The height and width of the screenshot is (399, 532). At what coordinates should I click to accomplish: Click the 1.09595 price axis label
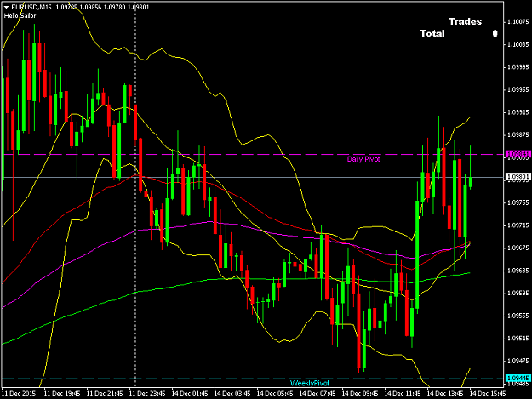(518, 294)
